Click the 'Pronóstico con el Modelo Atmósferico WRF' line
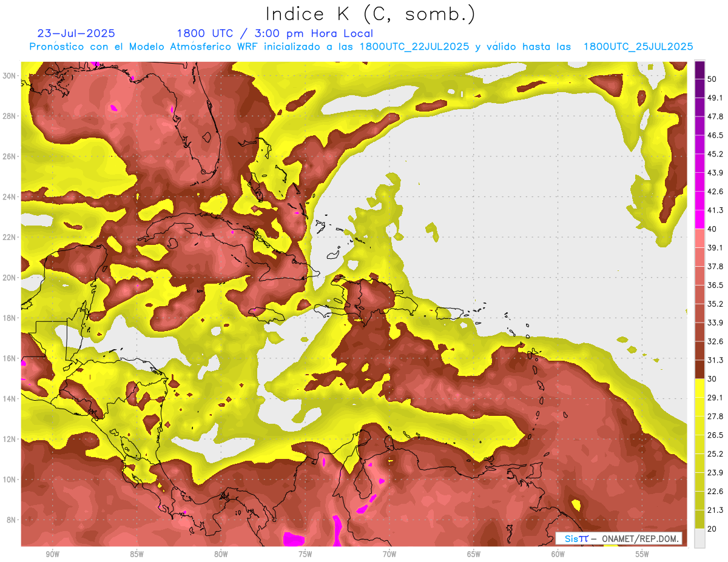Screen dimensions: 728x562 361,47
